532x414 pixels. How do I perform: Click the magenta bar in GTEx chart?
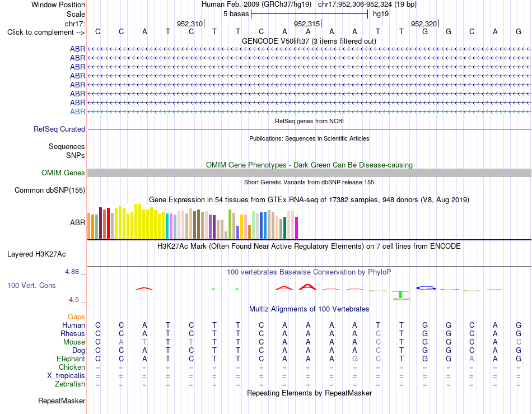[297, 228]
